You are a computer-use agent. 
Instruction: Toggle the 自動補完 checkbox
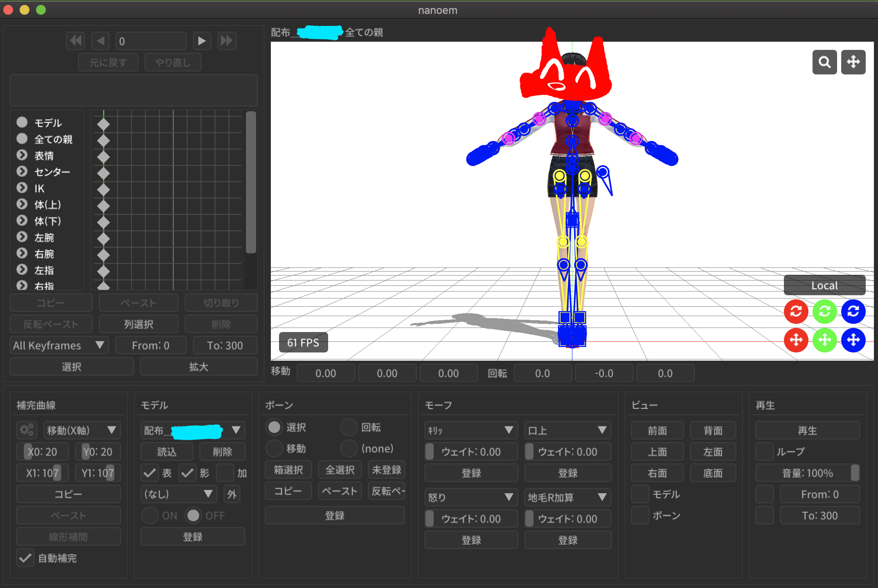(25, 558)
